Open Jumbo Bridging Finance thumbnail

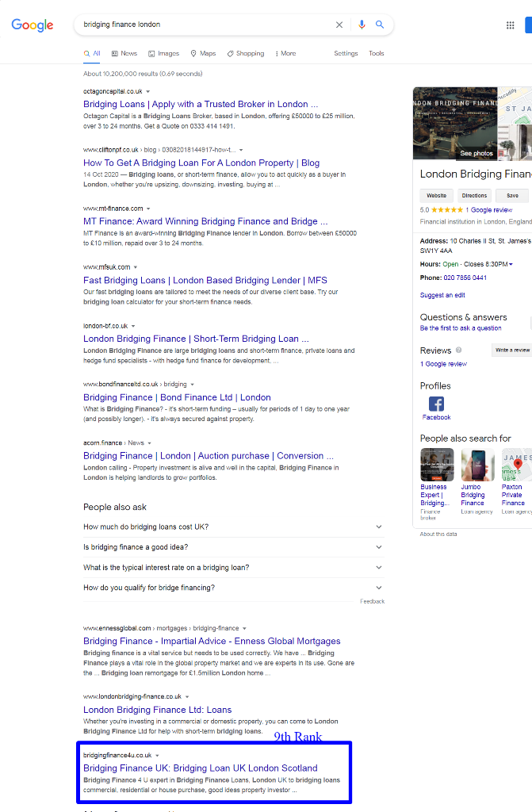coord(477,465)
